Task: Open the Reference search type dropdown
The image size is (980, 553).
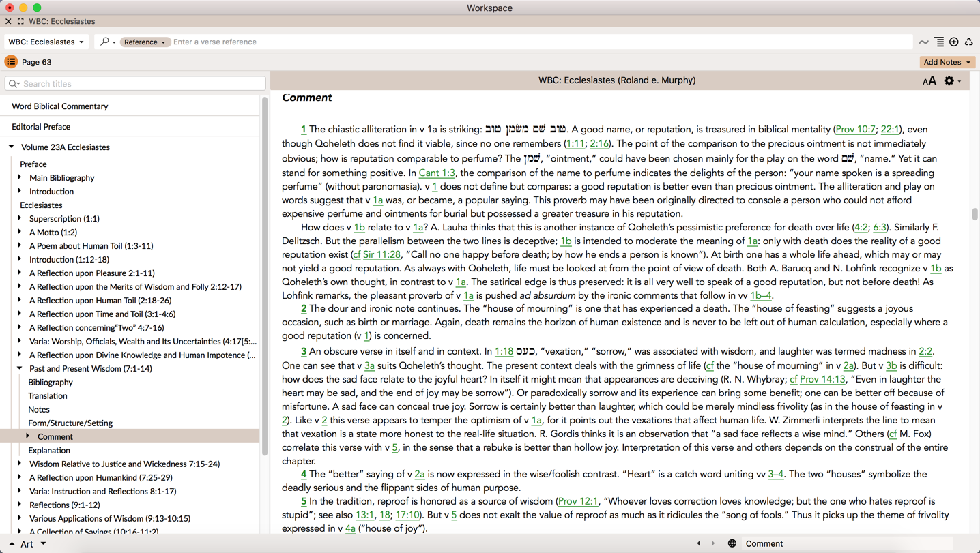Action: point(144,42)
